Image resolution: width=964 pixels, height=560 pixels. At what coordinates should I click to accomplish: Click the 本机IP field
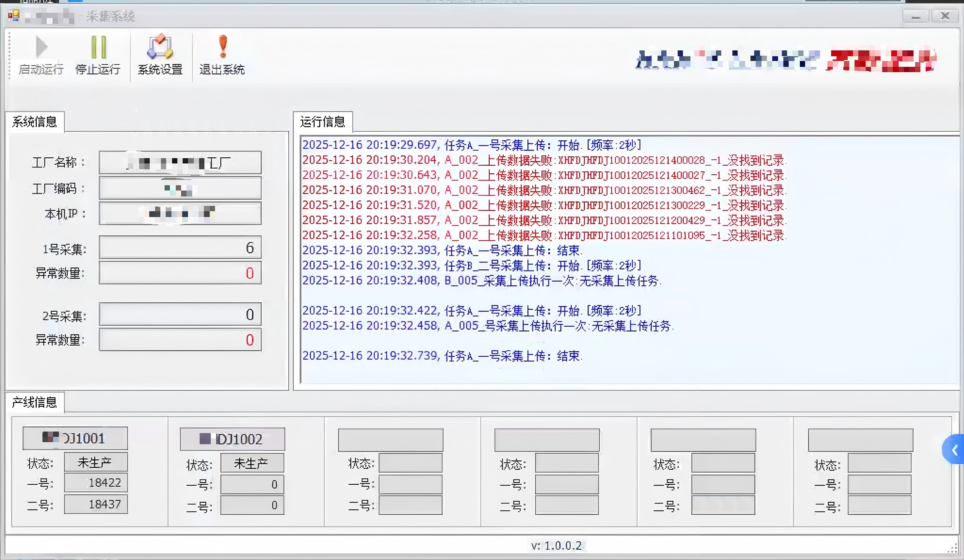click(180, 213)
